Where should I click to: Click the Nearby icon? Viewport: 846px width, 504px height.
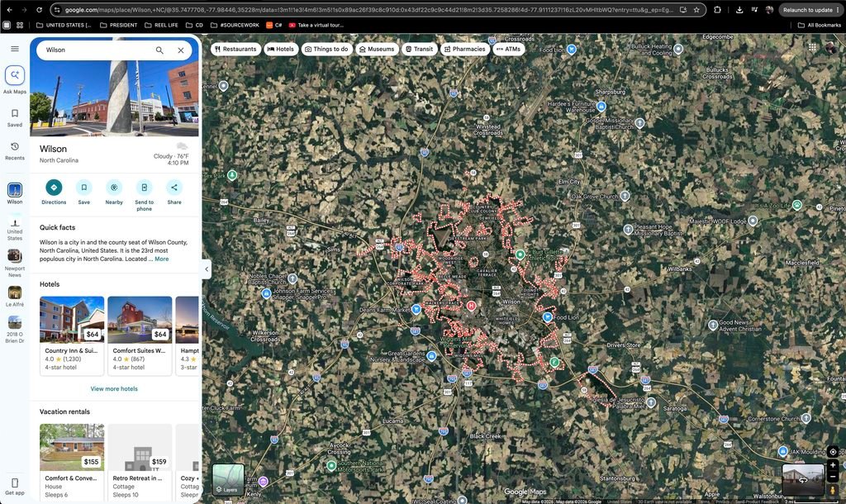114,188
